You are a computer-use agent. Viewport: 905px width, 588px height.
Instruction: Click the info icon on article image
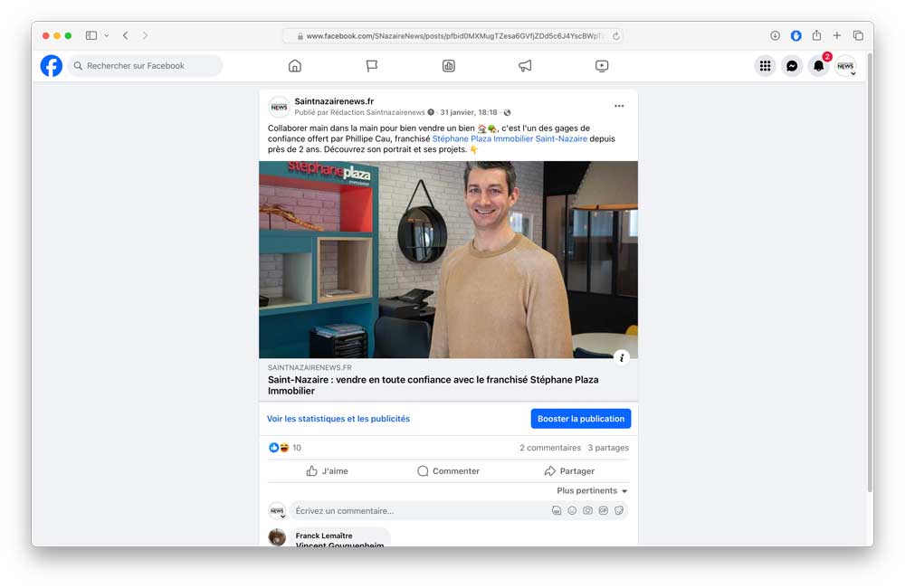pyautogui.click(x=622, y=357)
